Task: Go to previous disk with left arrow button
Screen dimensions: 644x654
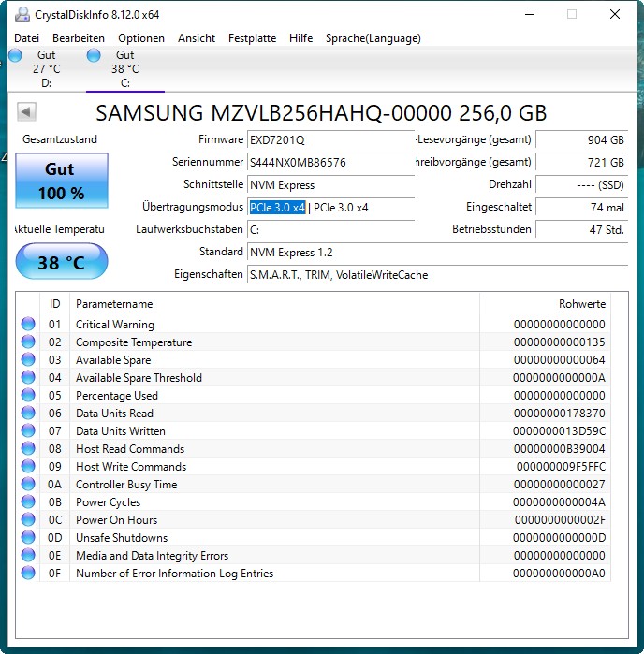Action: [26, 111]
